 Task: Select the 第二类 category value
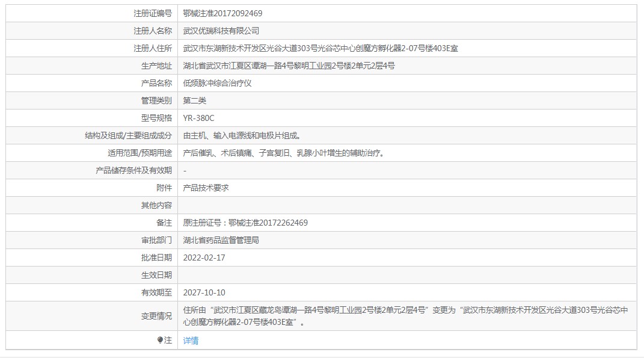click(x=195, y=100)
